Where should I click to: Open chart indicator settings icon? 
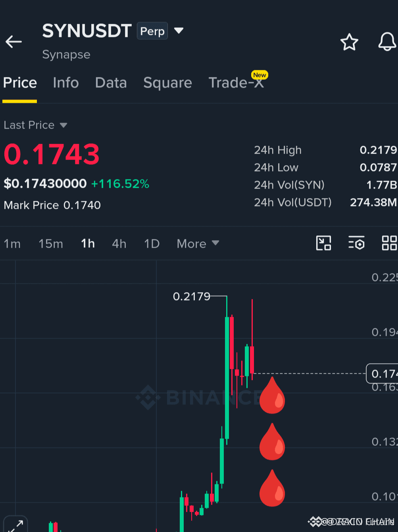click(x=356, y=243)
